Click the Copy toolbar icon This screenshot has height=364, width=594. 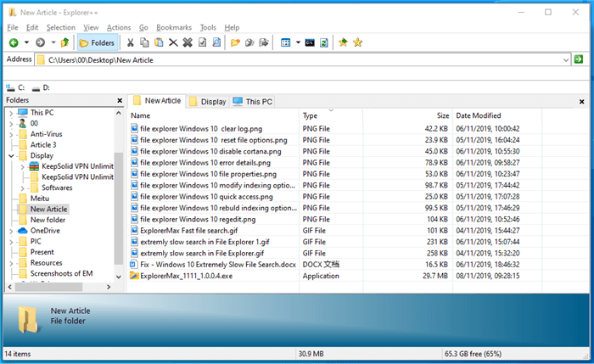[144, 42]
